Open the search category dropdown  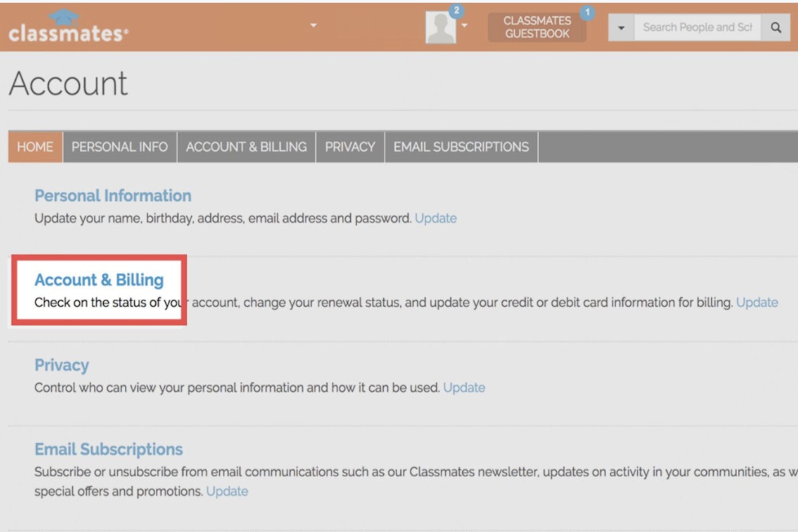click(x=621, y=27)
